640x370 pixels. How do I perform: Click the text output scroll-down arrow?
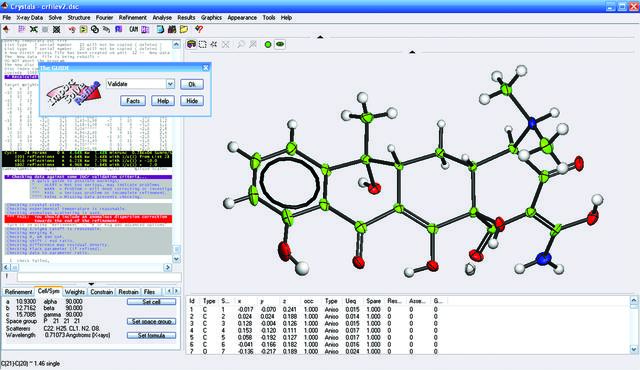point(176,259)
